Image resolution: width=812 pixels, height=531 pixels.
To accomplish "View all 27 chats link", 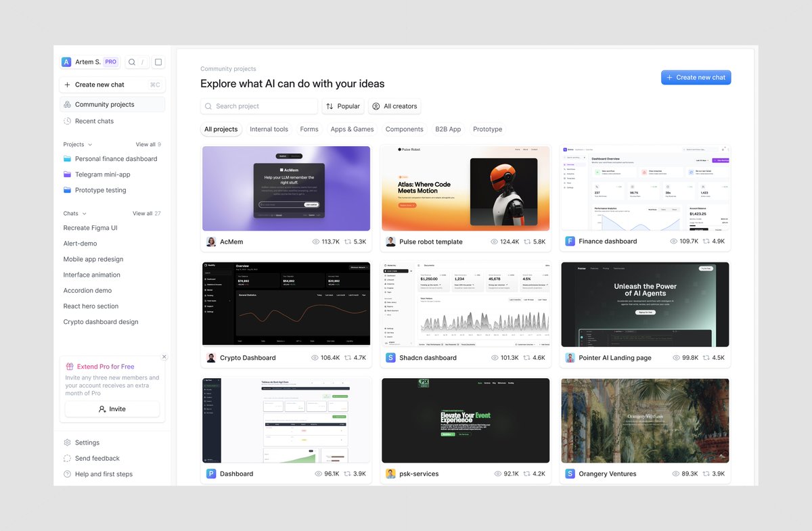I will coord(147,214).
